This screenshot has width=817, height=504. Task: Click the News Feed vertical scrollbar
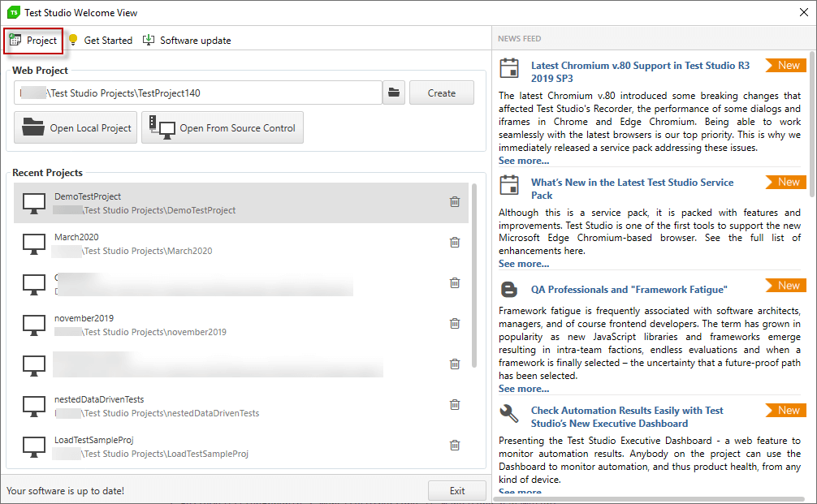coord(812,124)
